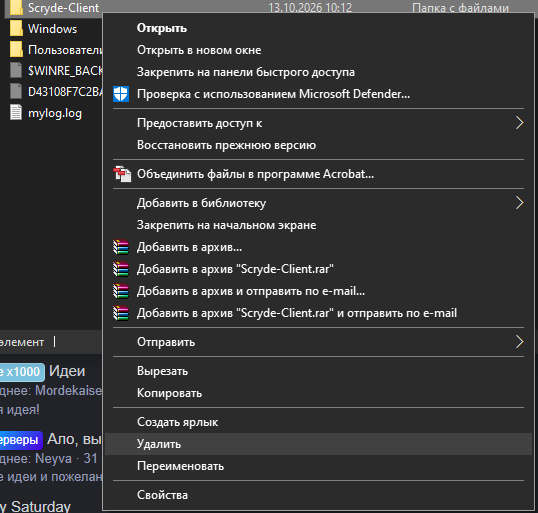Screen dimensions: 538x513
Task: Choose "Добавить в архив..." entry
Action: pyautogui.click(x=318, y=247)
